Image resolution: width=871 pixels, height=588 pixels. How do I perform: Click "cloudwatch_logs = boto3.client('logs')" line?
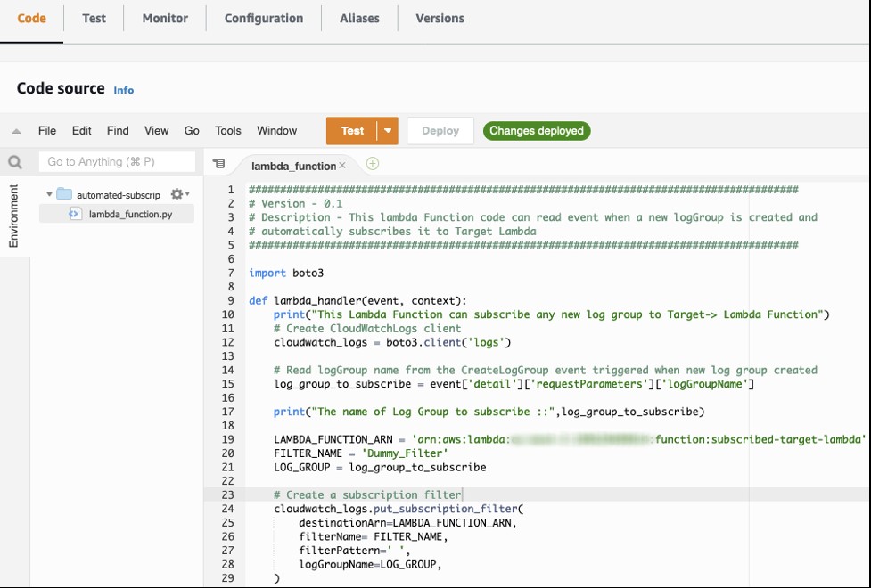[392, 343]
